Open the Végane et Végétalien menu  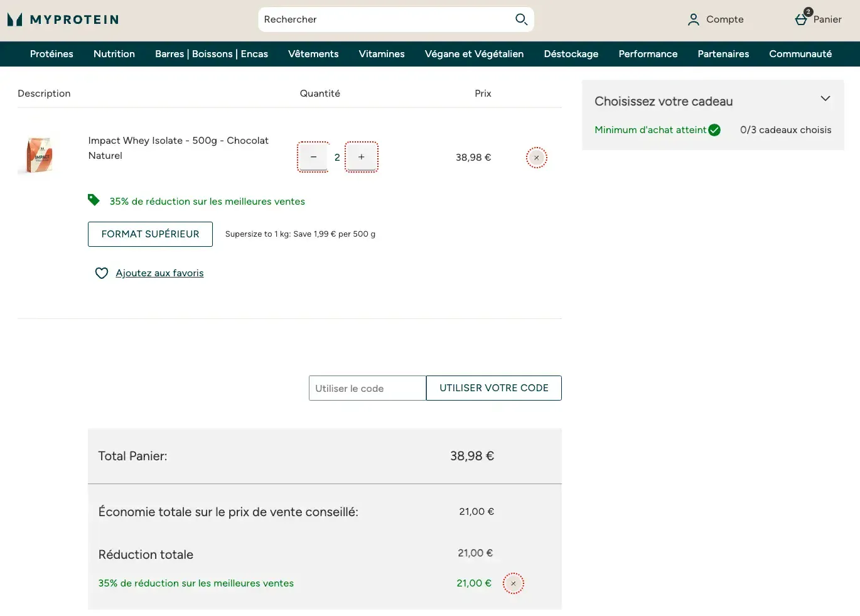(474, 54)
